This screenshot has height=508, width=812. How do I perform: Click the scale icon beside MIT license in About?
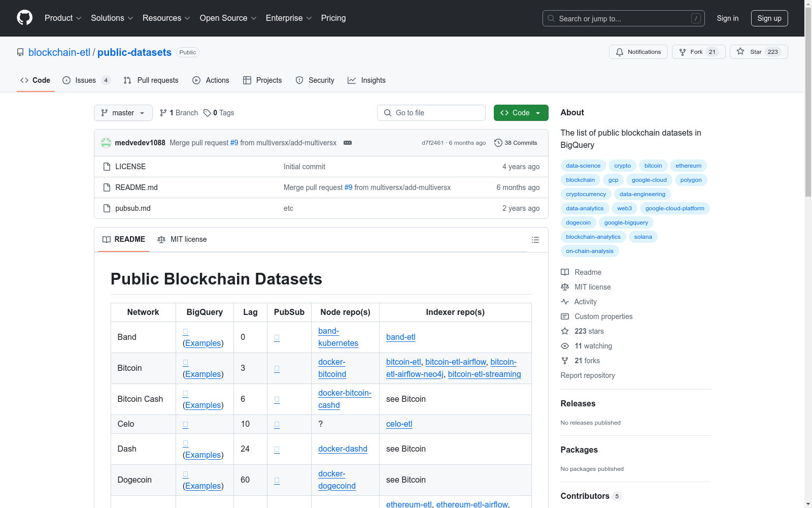tap(565, 287)
